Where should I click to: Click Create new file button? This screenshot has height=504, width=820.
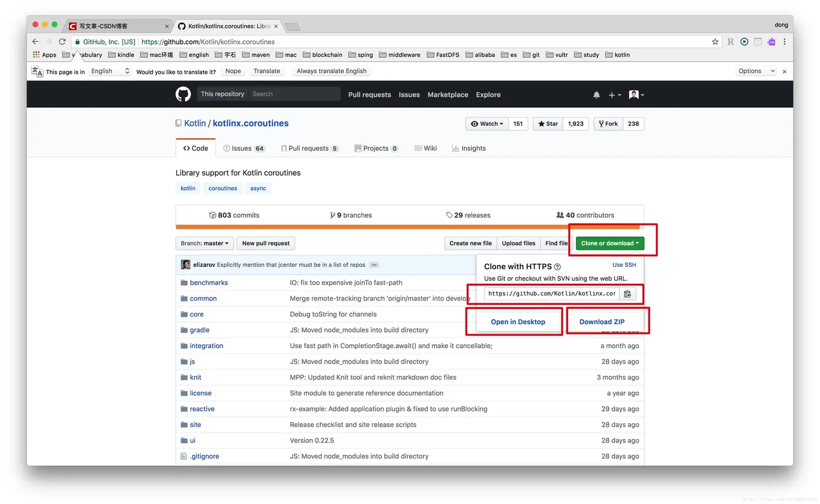[470, 244]
